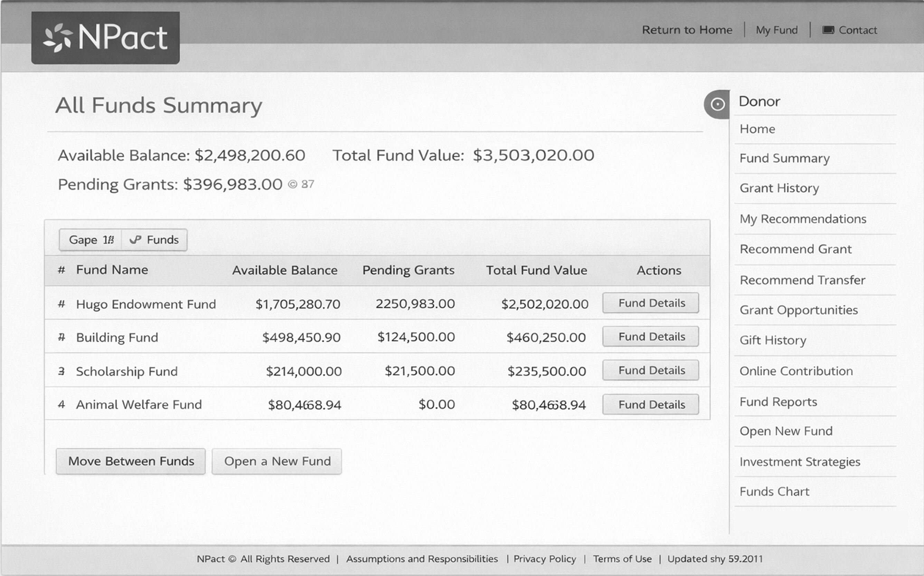924x576 pixels.
Task: Click Open a New Fund button
Action: click(x=277, y=461)
